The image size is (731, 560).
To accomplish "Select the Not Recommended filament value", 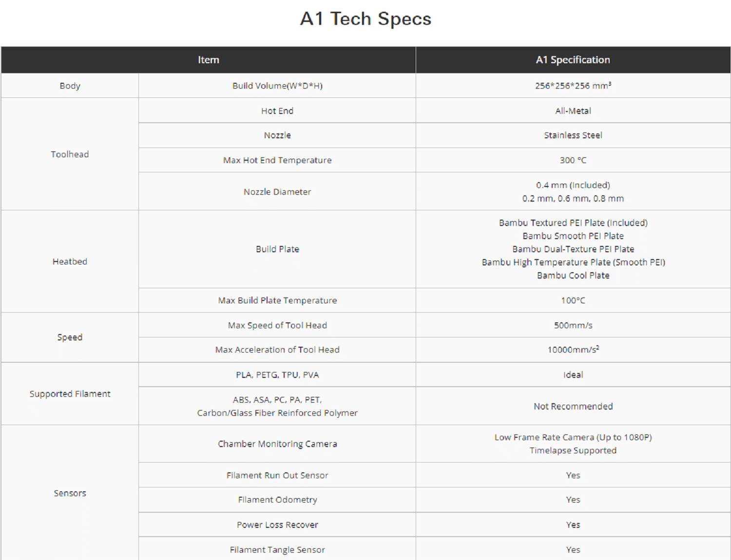I will point(573,406).
